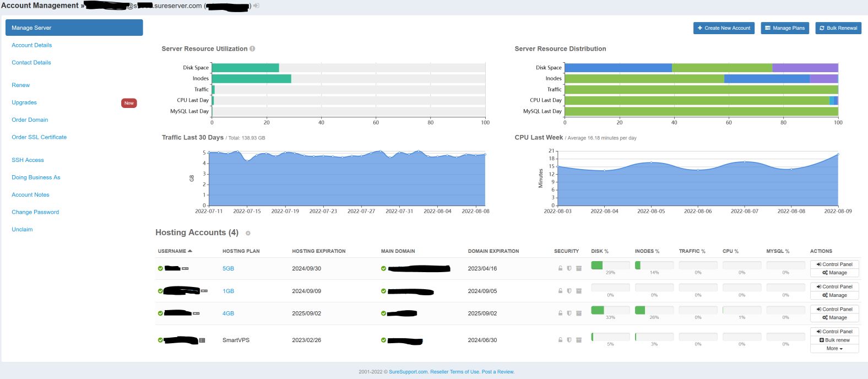Screen dimensions: 868x379
Task: Click the green username status check in 4GB row
Action: pyautogui.click(x=160, y=313)
